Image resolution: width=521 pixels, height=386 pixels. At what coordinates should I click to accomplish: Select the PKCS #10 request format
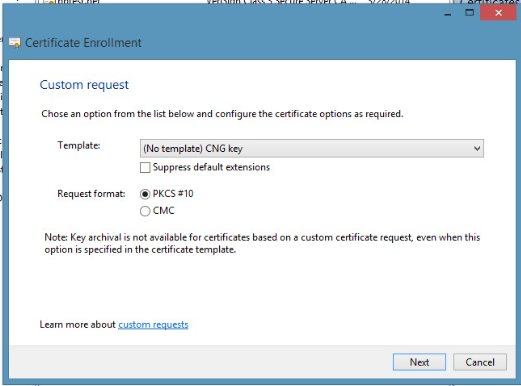tap(145, 194)
